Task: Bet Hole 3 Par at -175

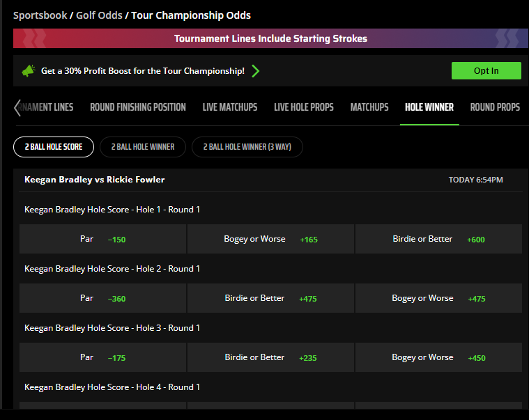Action: 103,357
